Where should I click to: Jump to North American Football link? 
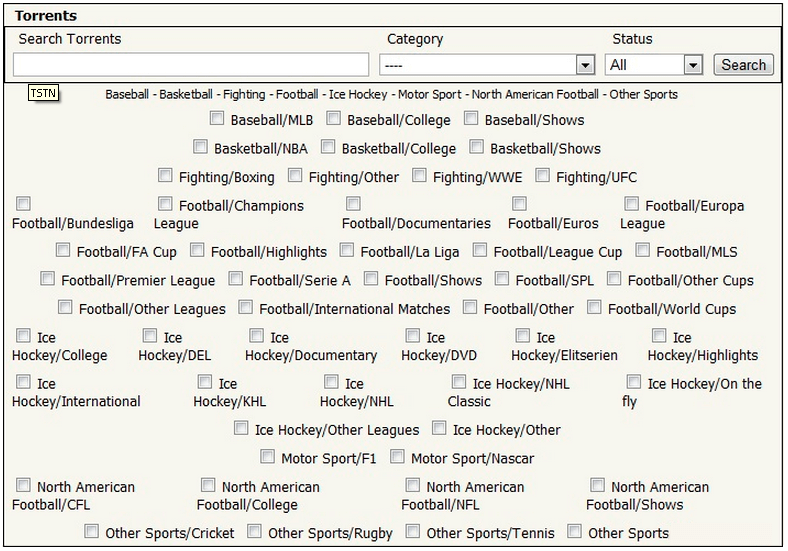click(x=535, y=95)
